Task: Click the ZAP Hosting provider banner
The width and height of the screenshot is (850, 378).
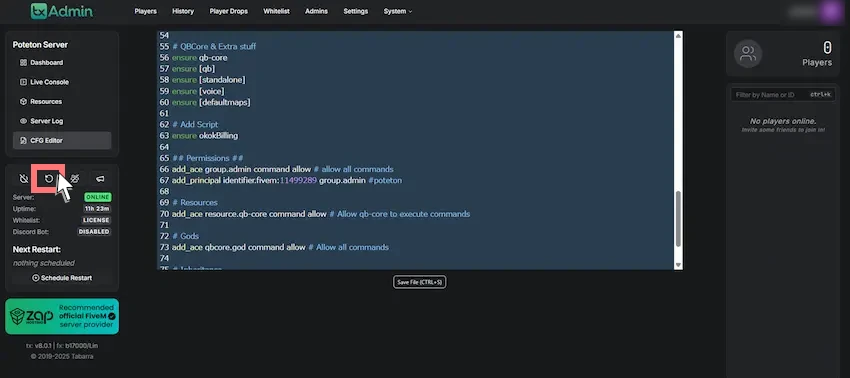Action: tap(62, 316)
